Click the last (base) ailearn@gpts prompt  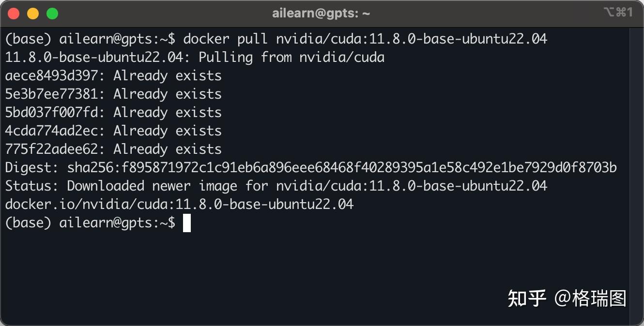click(x=90, y=223)
